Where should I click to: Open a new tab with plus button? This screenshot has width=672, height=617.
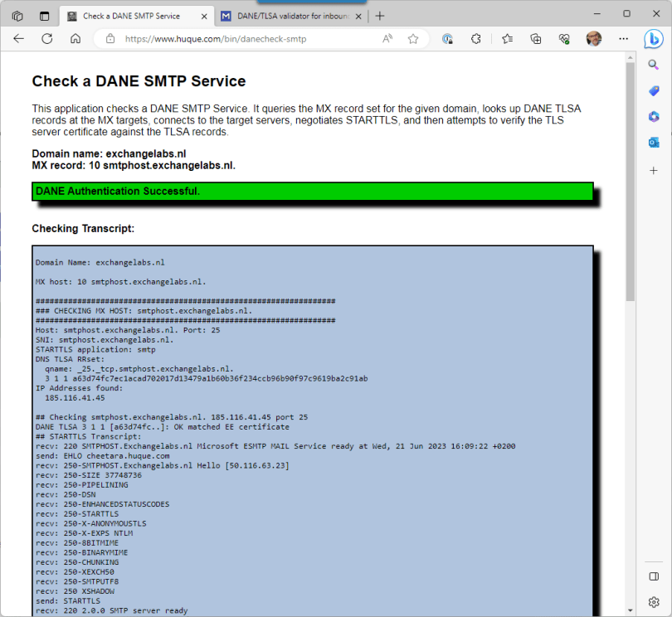tap(380, 16)
